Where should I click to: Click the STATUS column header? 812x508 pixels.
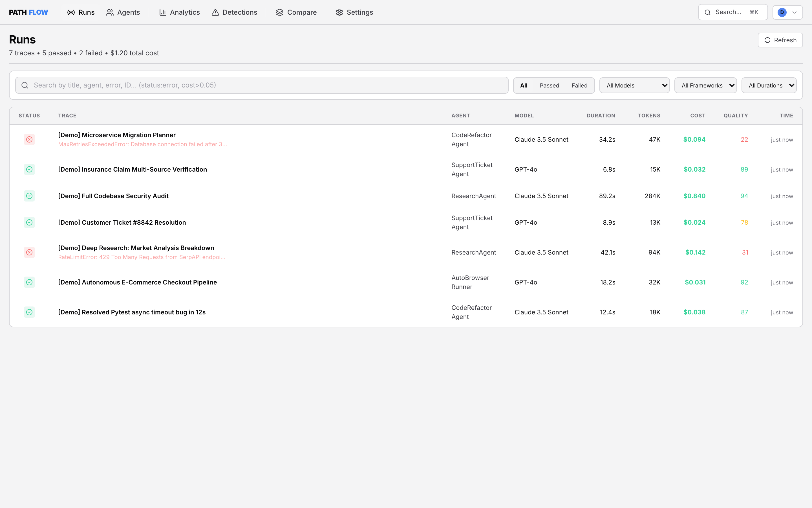pos(29,116)
